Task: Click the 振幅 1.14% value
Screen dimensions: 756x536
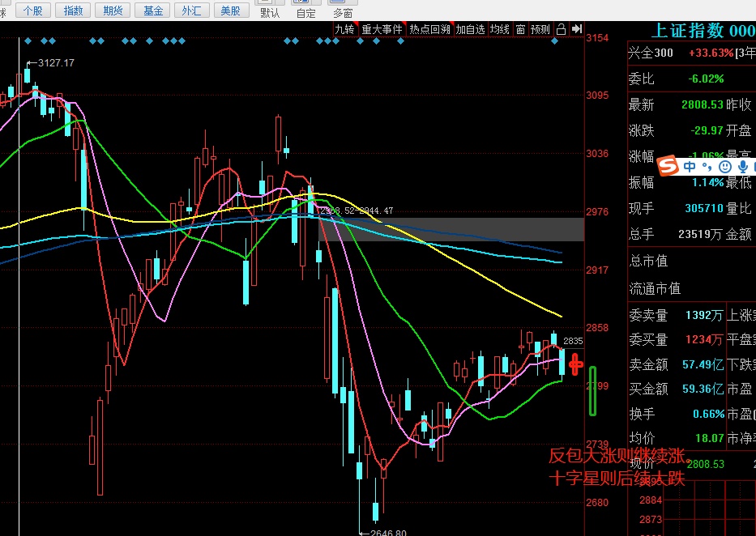Action: click(707, 182)
